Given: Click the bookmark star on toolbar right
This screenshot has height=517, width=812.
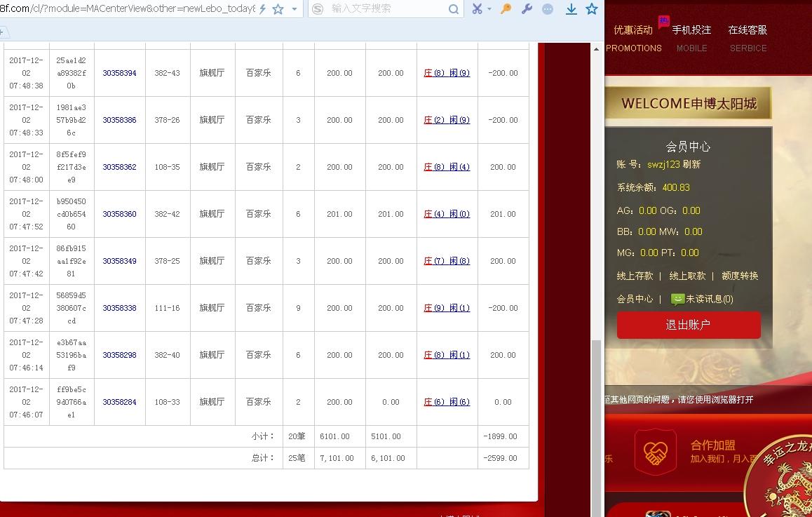Looking at the screenshot, I should [x=592, y=9].
